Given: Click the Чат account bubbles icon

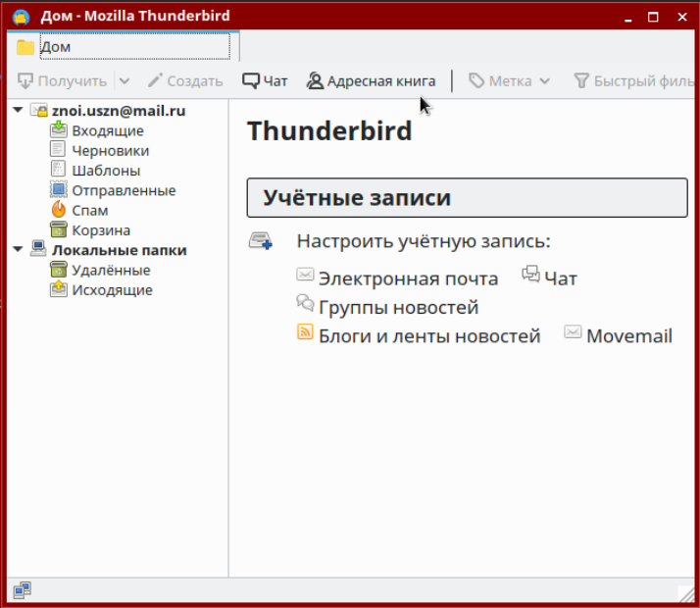Looking at the screenshot, I should tap(530, 274).
